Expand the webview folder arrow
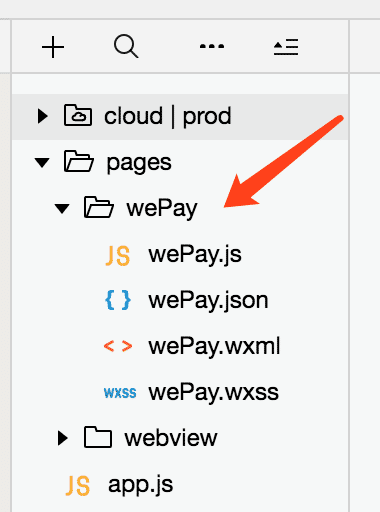The width and height of the screenshot is (380, 512). 63,438
